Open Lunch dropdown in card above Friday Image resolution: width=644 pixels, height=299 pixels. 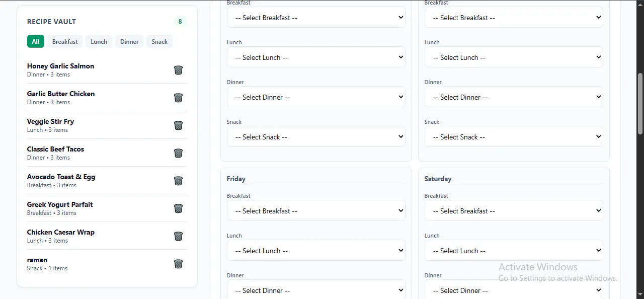click(x=316, y=57)
